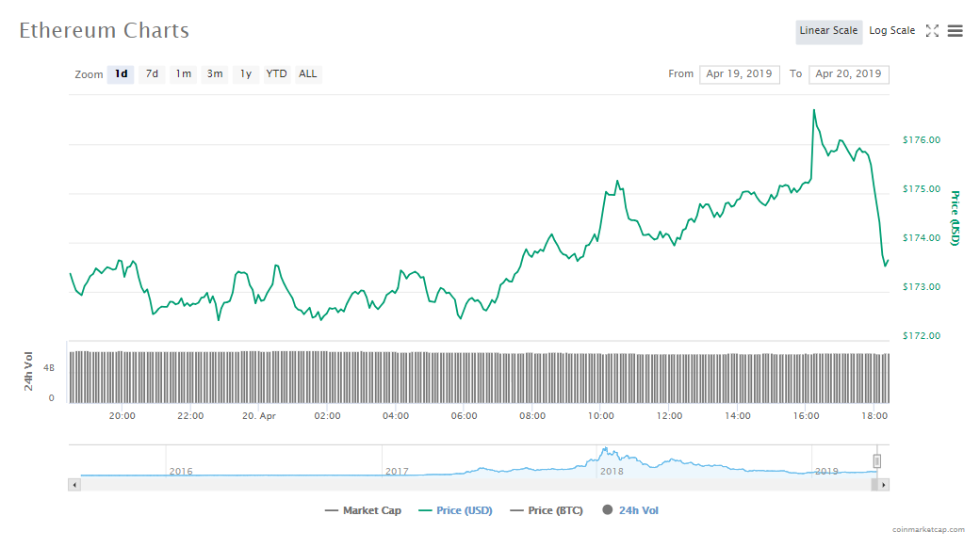Toggle Price (BTC) series in legend

(x=546, y=511)
